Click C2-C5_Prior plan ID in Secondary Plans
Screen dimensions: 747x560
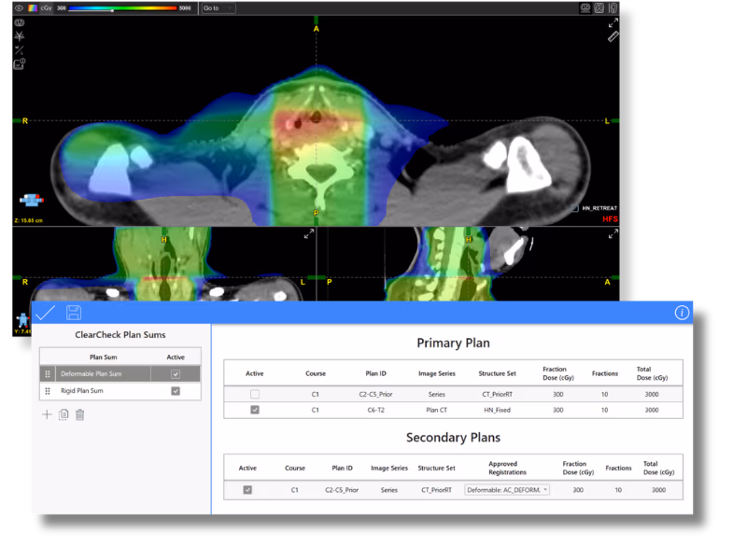click(342, 490)
